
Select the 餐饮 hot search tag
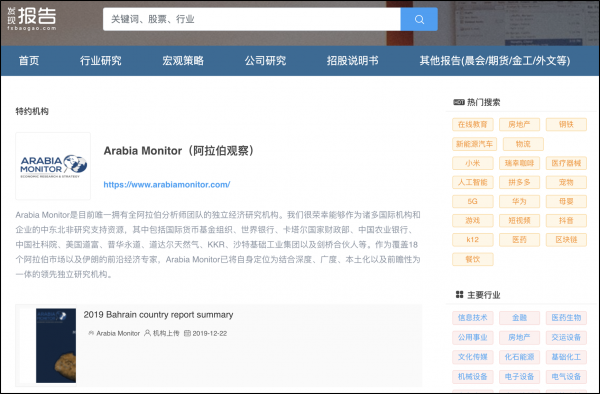473,259
